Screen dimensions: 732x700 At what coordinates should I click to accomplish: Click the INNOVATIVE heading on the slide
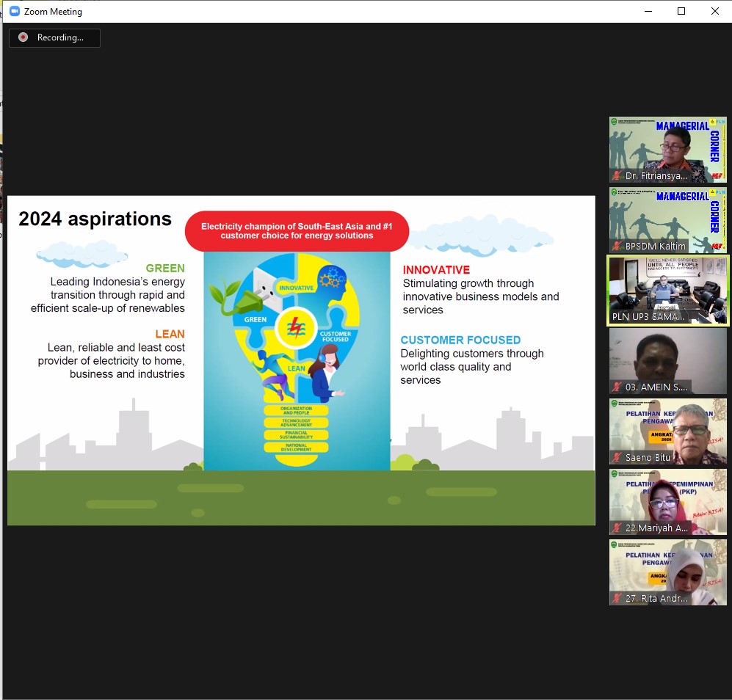pos(436,270)
